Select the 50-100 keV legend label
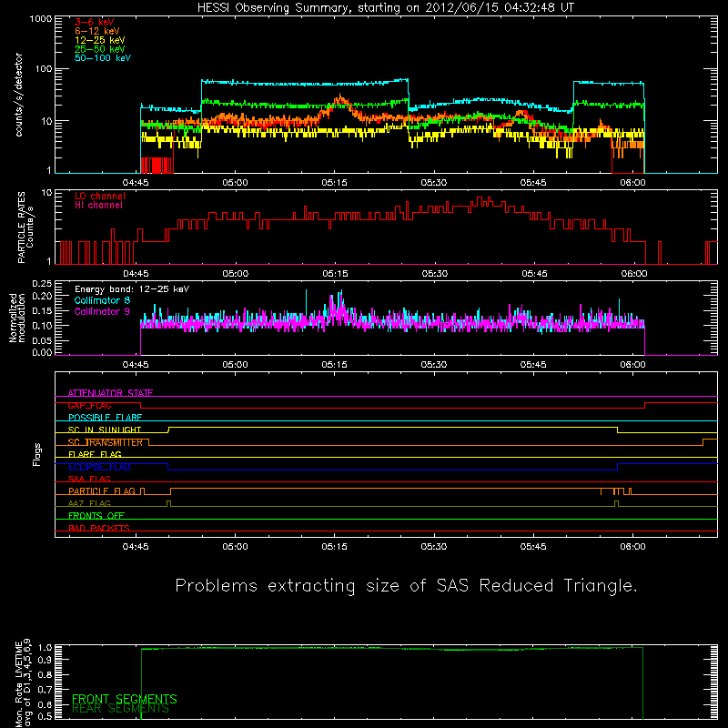728x728 pixels. click(x=102, y=58)
